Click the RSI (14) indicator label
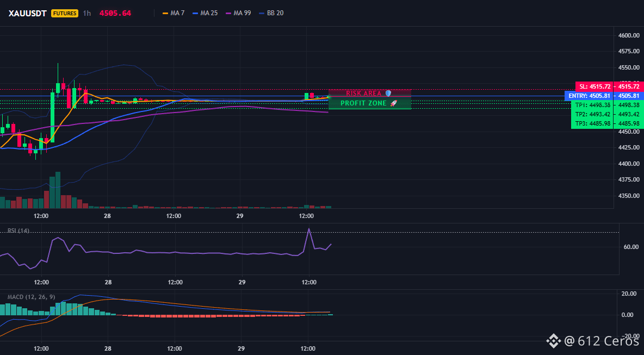The width and height of the screenshot is (644, 355). [18, 231]
